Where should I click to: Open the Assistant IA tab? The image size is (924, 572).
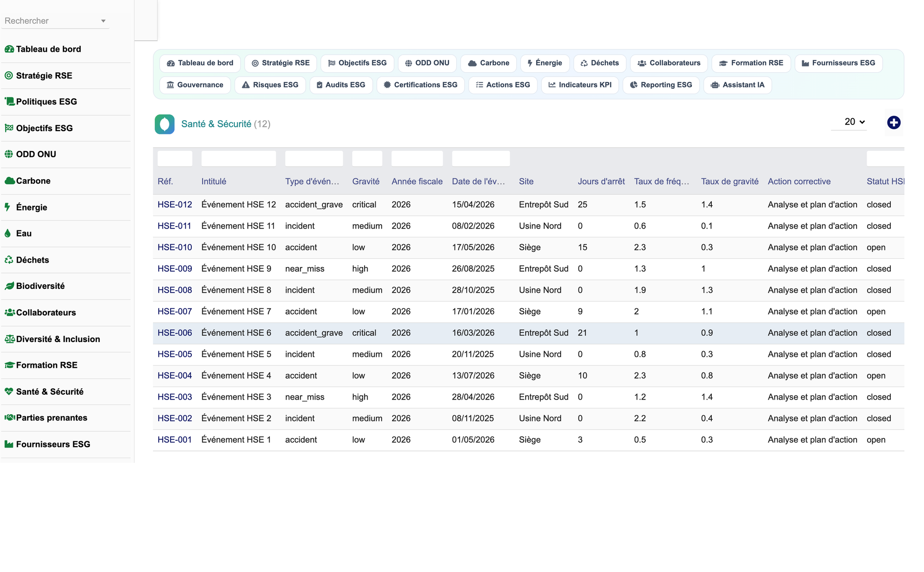[737, 85]
